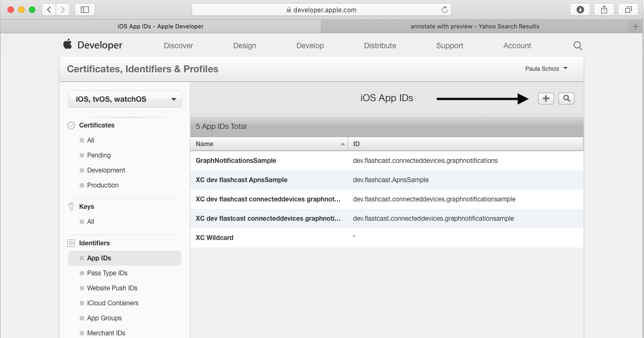Select All under Keys

90,222
